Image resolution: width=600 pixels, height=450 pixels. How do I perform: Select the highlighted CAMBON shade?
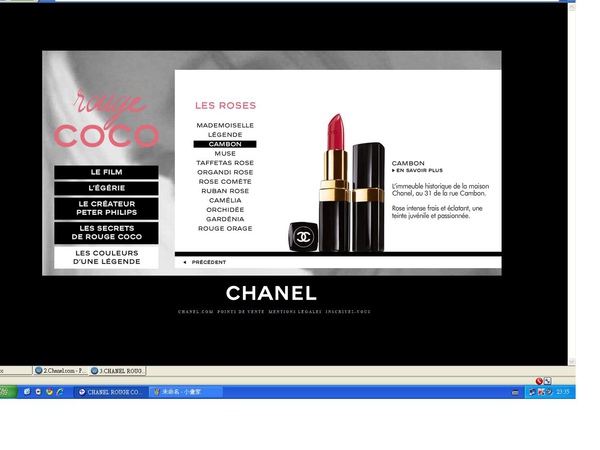tap(225, 144)
